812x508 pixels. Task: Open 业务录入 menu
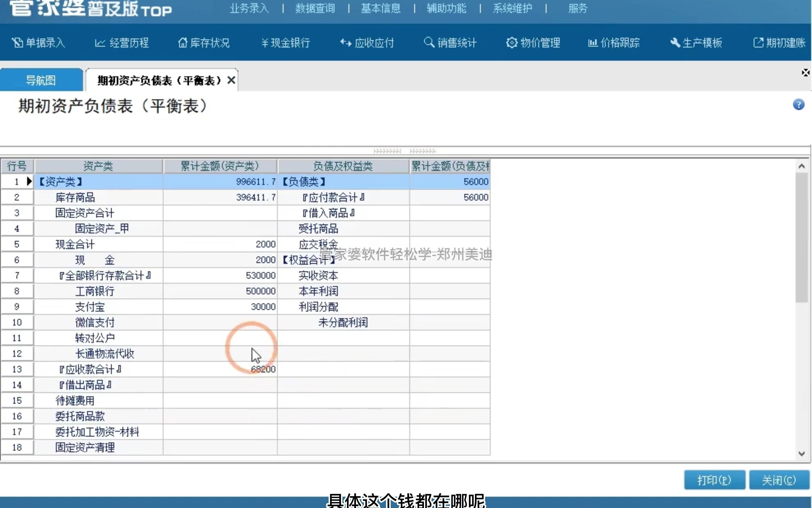point(249,8)
